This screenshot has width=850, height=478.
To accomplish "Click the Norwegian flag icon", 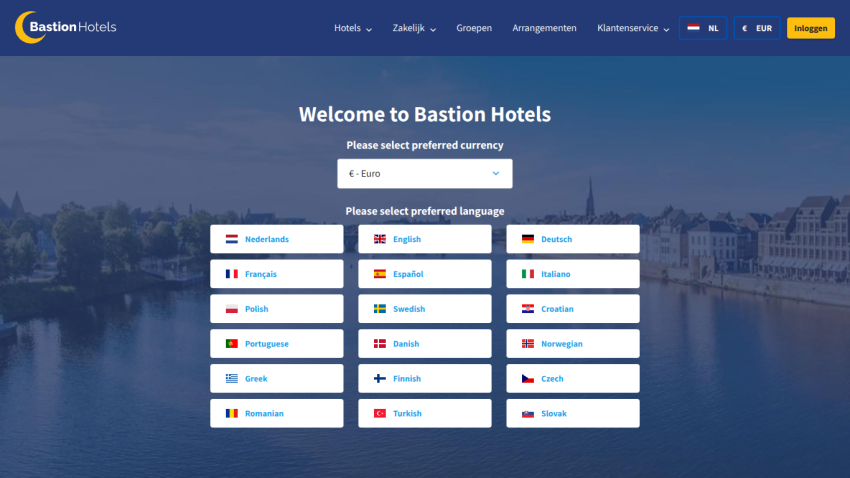I will [527, 344].
